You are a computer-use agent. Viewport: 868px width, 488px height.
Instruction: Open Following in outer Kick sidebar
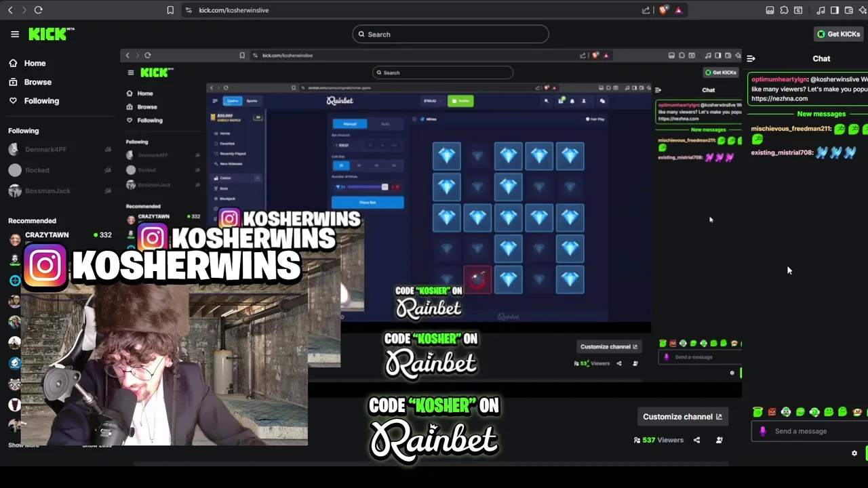point(34,101)
